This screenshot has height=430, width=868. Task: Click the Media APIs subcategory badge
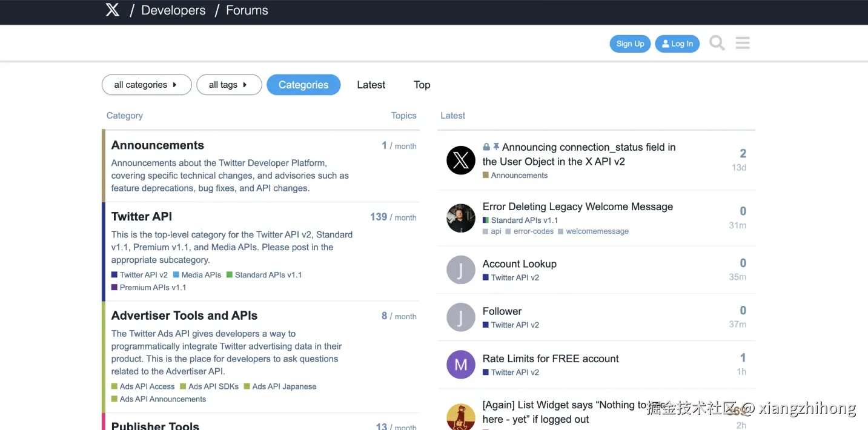pos(200,275)
